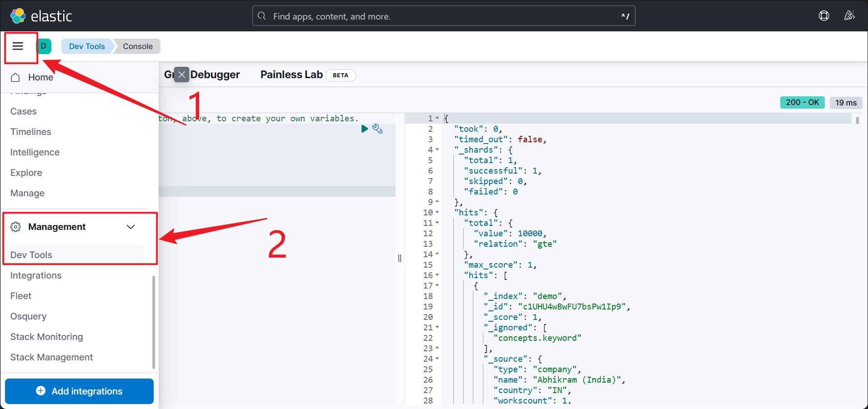Screen dimensions: 868x409
Task: Click the D space avatar
Action: click(x=44, y=46)
